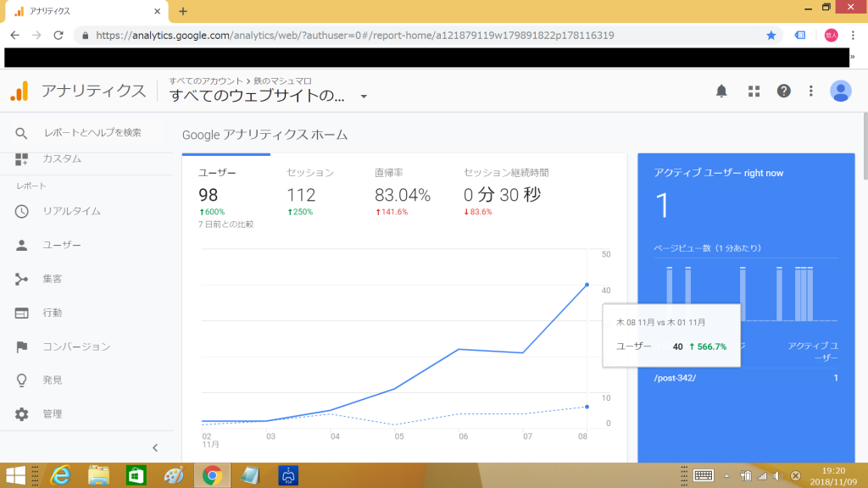
Task: Click the 発見 lightbulb icon
Action: point(21,380)
